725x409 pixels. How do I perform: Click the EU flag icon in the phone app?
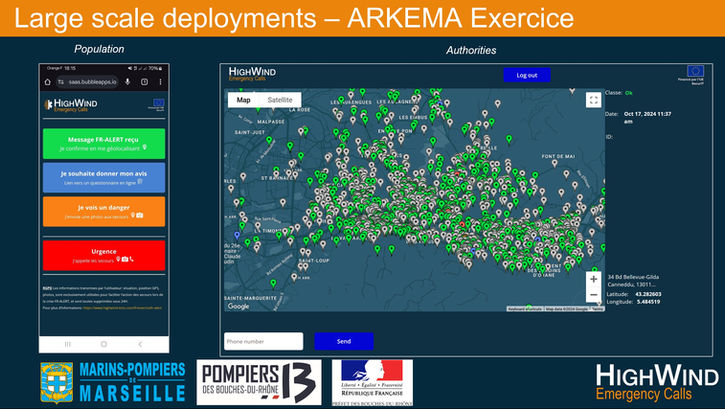(x=158, y=103)
